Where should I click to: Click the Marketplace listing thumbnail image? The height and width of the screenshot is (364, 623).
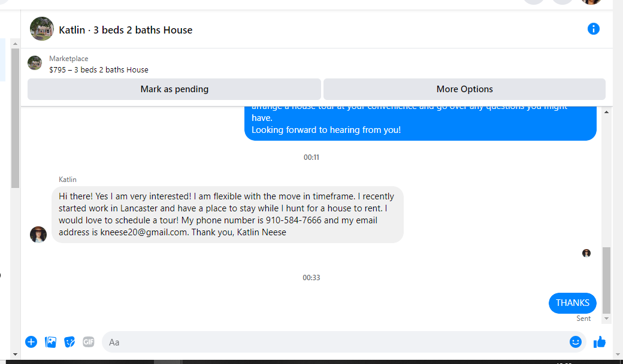[35, 63]
